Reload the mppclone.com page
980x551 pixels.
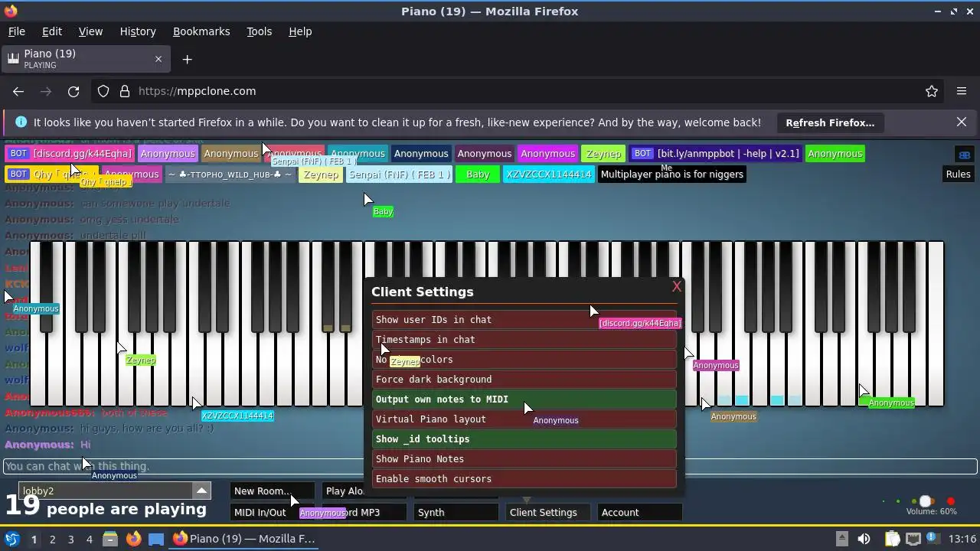click(x=73, y=91)
